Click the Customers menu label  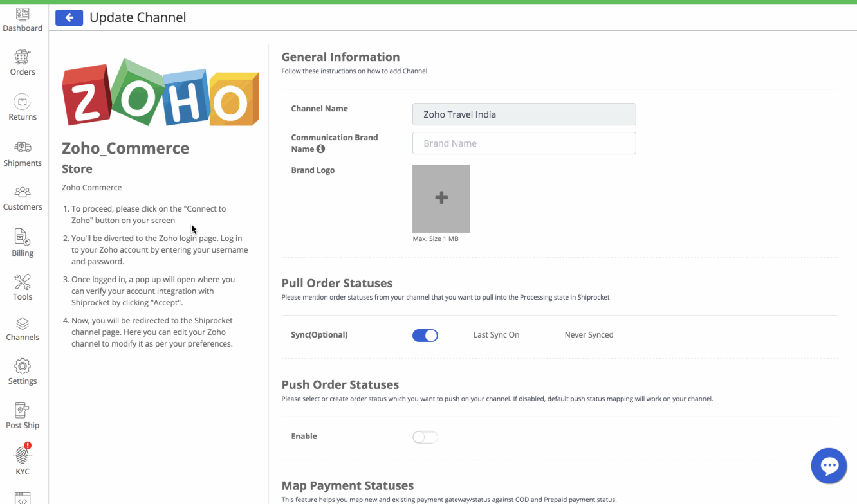click(23, 207)
